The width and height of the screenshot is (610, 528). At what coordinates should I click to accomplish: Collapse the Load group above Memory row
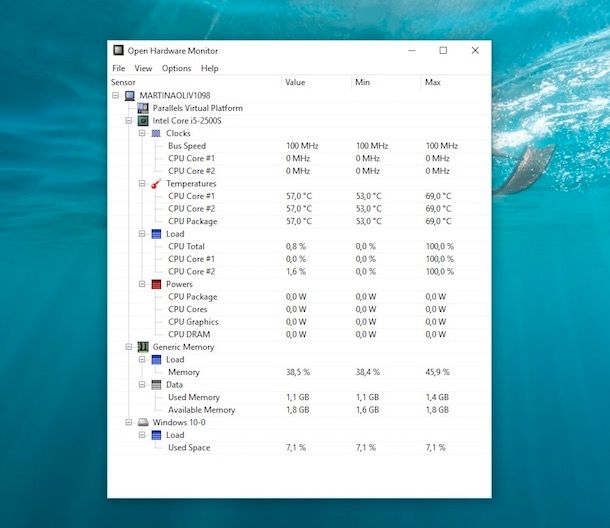142,360
